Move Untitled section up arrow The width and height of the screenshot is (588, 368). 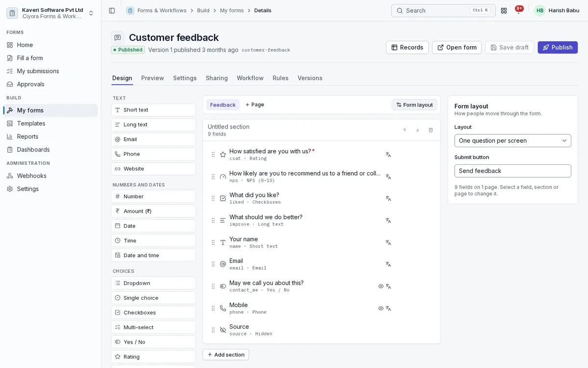[x=405, y=130]
